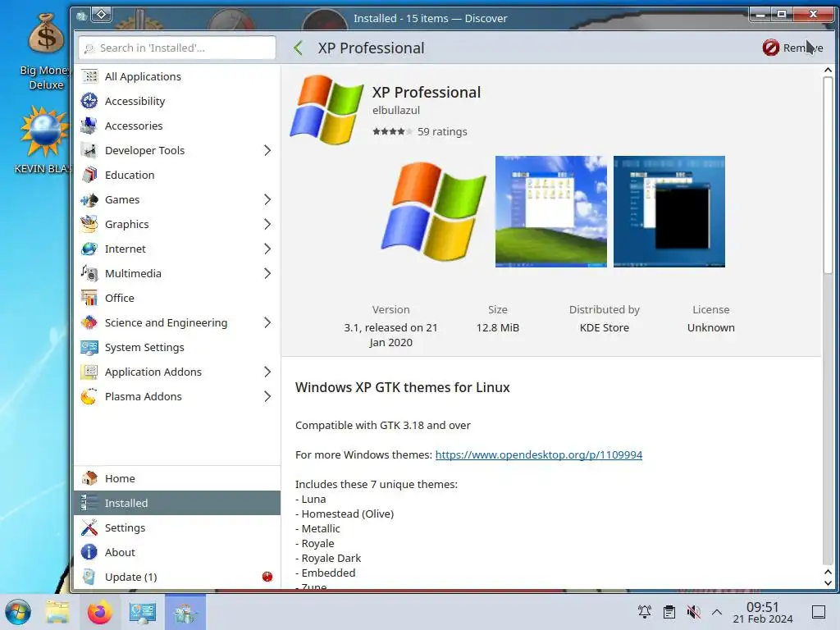The image size is (840, 630).
Task: Open the Internet globe icon
Action: pyautogui.click(x=89, y=249)
